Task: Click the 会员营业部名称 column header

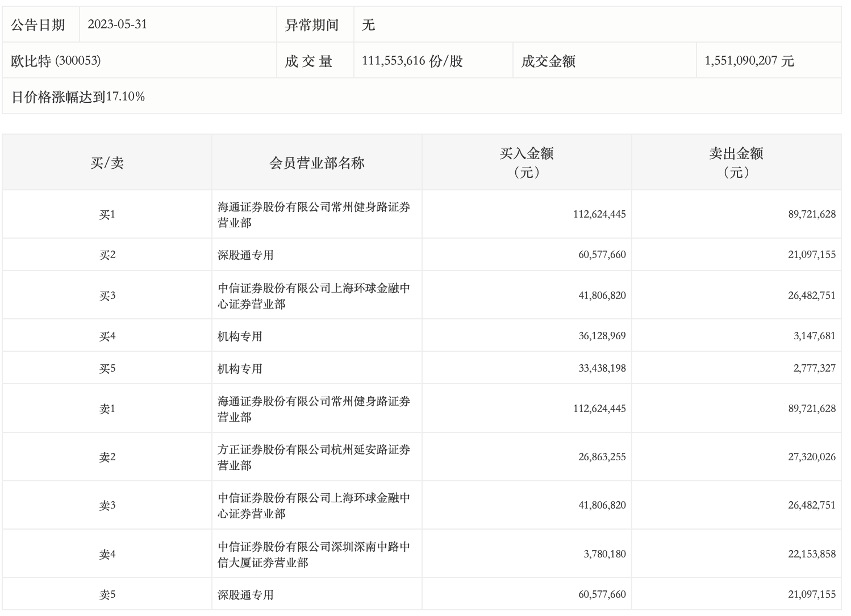Action: [316, 163]
